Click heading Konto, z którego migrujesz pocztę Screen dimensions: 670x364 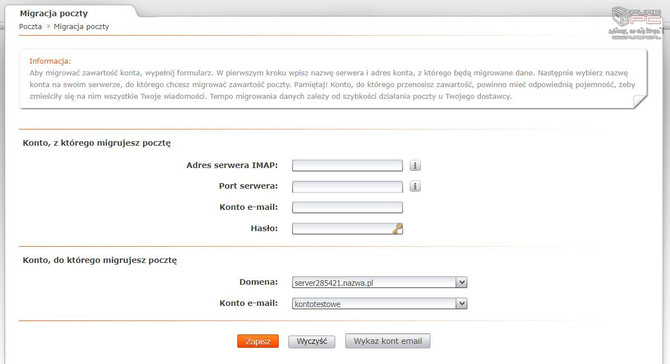point(97,143)
